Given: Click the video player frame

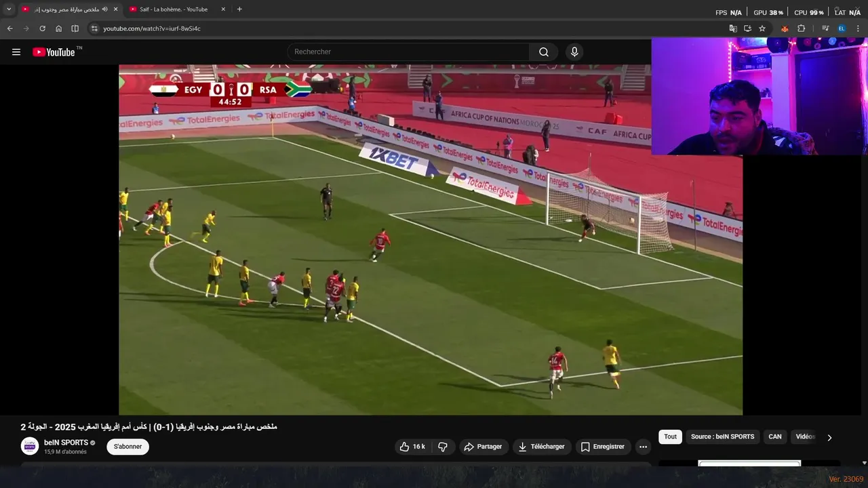Looking at the screenshot, I should click(x=431, y=240).
